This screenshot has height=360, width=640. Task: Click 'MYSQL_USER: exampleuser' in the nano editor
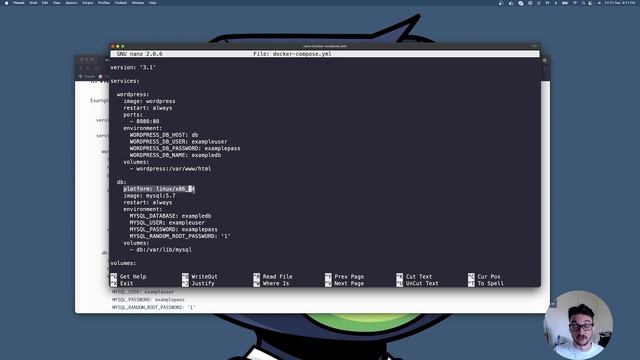click(x=167, y=222)
